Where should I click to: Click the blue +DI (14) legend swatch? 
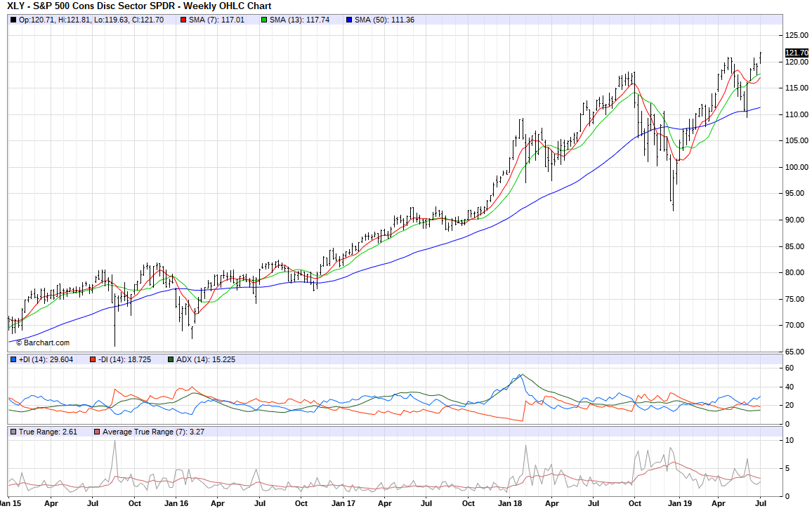(13, 359)
